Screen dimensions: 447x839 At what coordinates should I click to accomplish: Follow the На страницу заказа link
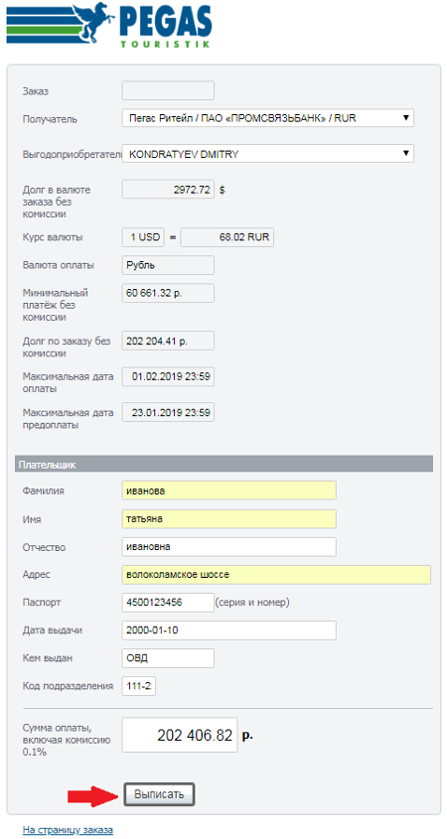[68, 830]
